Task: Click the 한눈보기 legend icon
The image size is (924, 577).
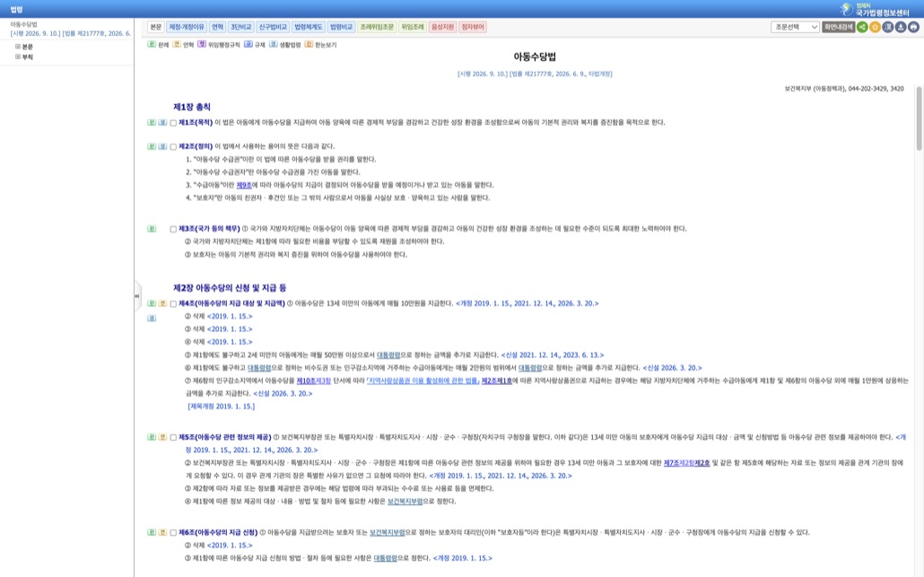Action: 309,44
